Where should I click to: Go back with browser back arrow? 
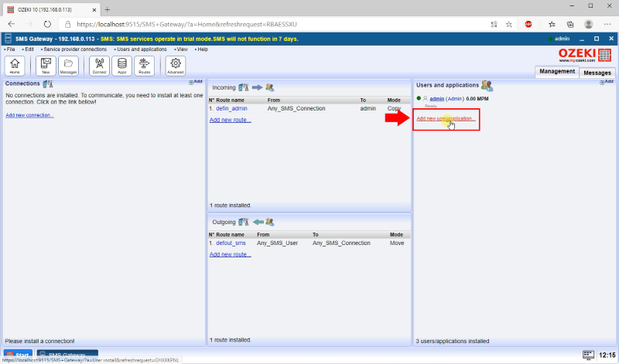(12, 25)
